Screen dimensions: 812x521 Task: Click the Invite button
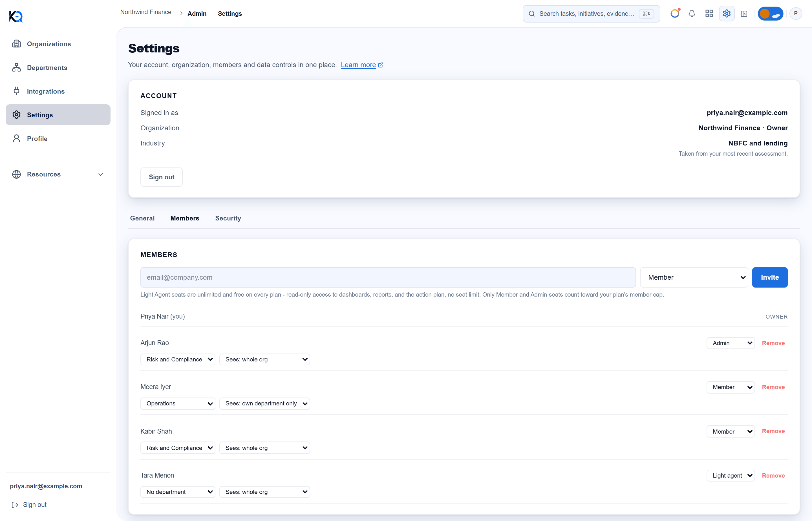770,277
